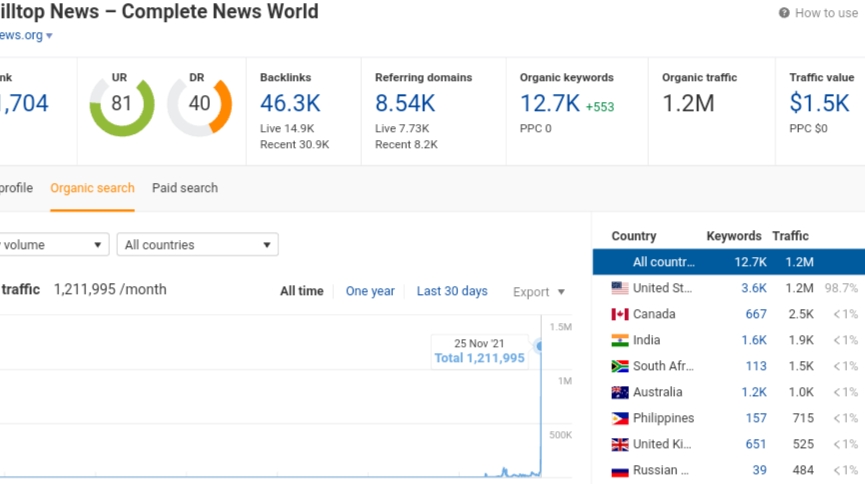Click the Organic traffic 1.2M figure
Image resolution: width=865 pixels, height=484 pixels.
coord(688,103)
